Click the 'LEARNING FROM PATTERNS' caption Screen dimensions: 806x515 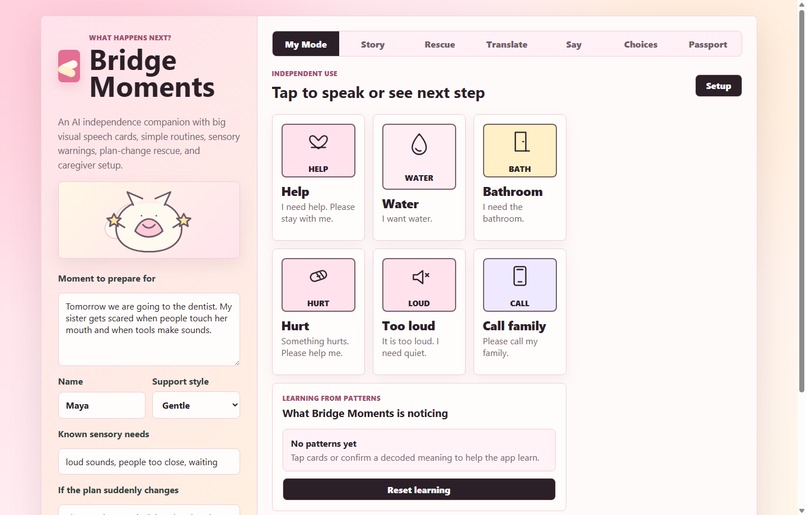tap(332, 398)
